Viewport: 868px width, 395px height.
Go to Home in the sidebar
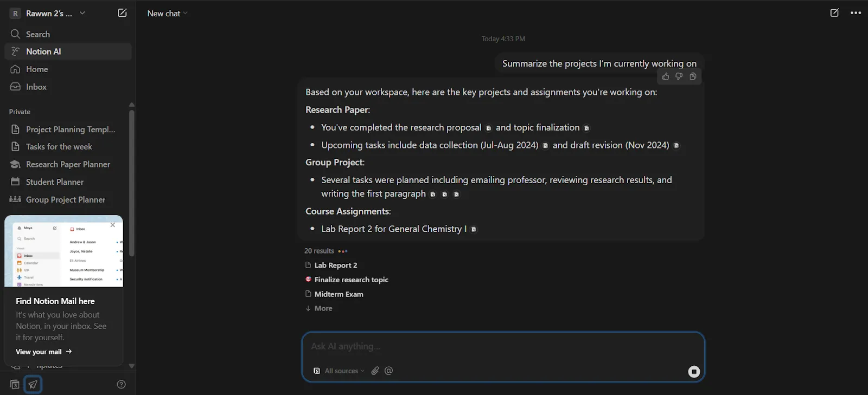[x=37, y=69]
